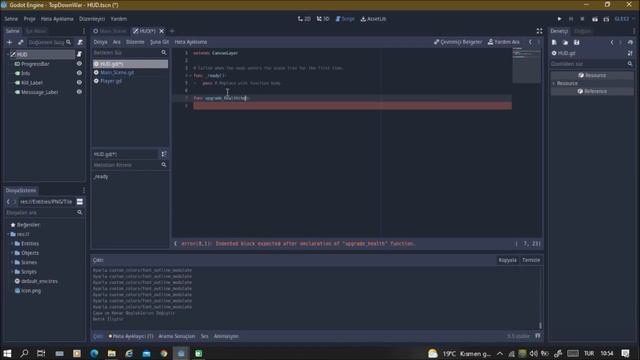640x360 pixels.
Task: Click search icon in script filter
Action: 164,53
